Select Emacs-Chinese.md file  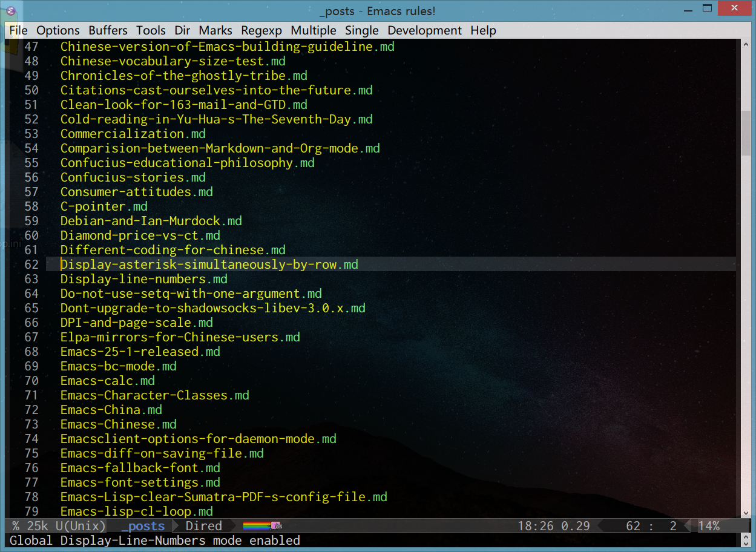(119, 424)
